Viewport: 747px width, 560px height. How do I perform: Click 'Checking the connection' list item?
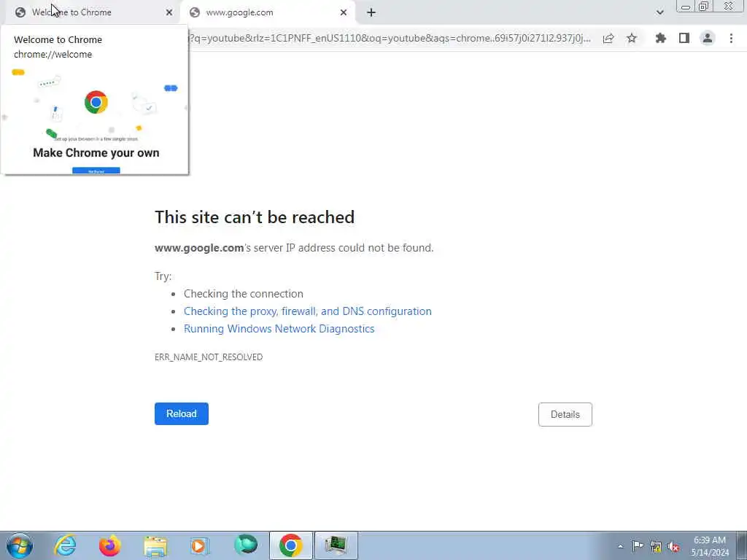(244, 294)
